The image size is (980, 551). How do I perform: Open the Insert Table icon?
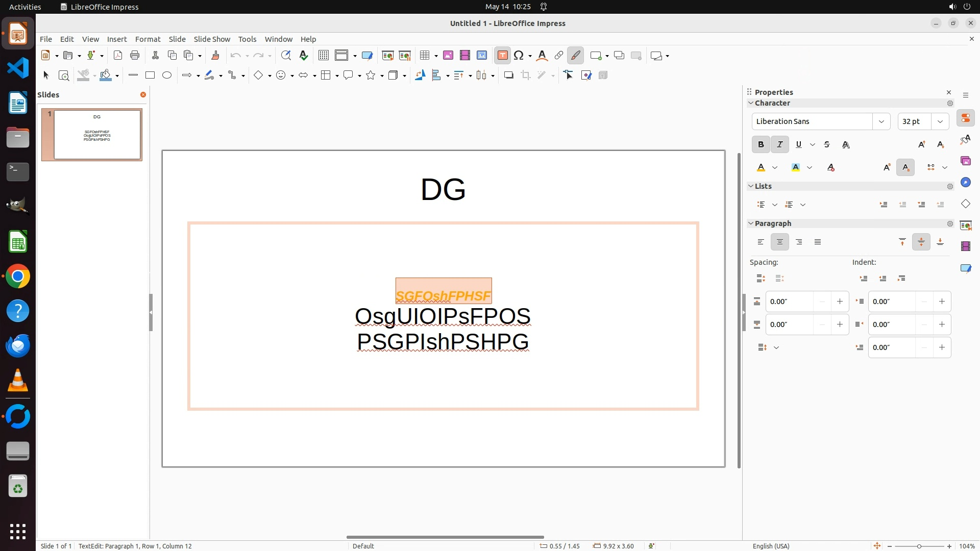(x=425, y=56)
